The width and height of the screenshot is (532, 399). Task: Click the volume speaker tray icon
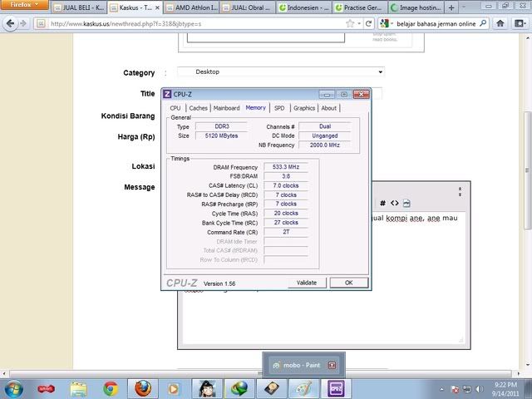pos(479,389)
